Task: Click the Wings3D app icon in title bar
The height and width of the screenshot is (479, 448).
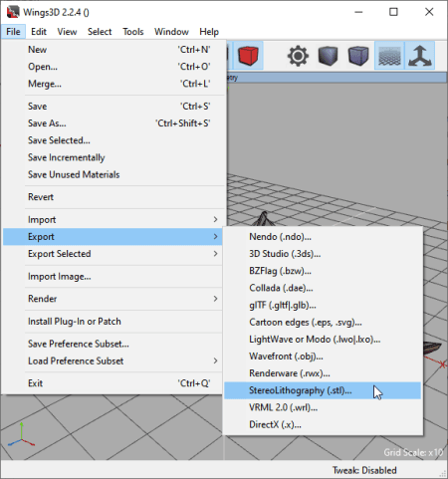Action: 13,12
